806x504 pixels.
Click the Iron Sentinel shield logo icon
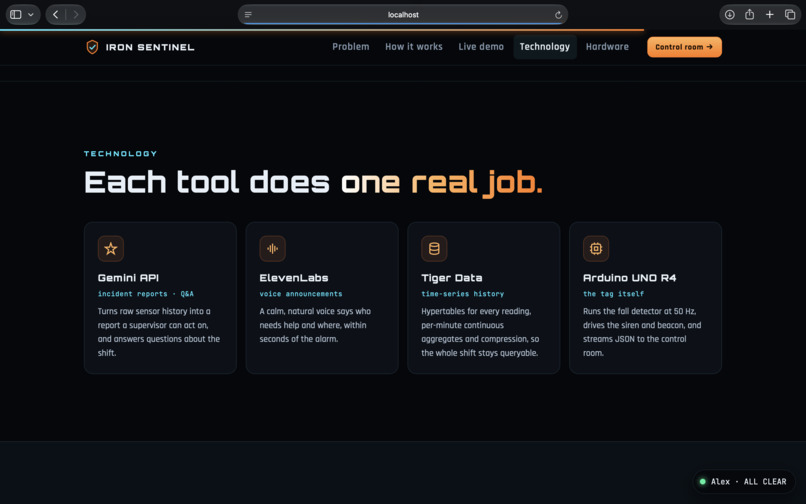click(92, 47)
